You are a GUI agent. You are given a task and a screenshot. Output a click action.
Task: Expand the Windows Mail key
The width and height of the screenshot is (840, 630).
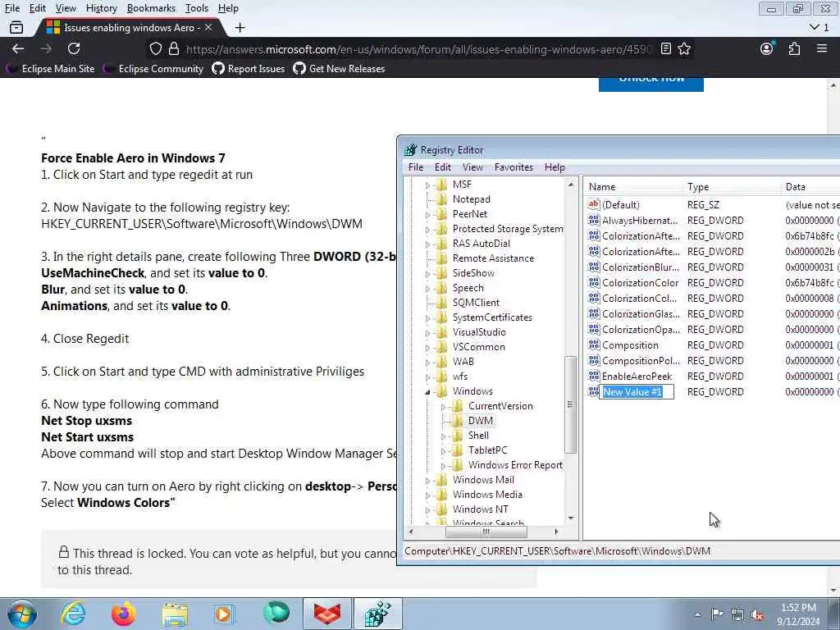coord(427,481)
